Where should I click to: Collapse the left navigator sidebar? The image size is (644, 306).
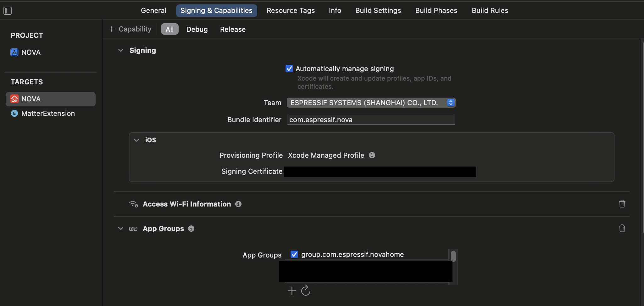pyautogui.click(x=8, y=10)
